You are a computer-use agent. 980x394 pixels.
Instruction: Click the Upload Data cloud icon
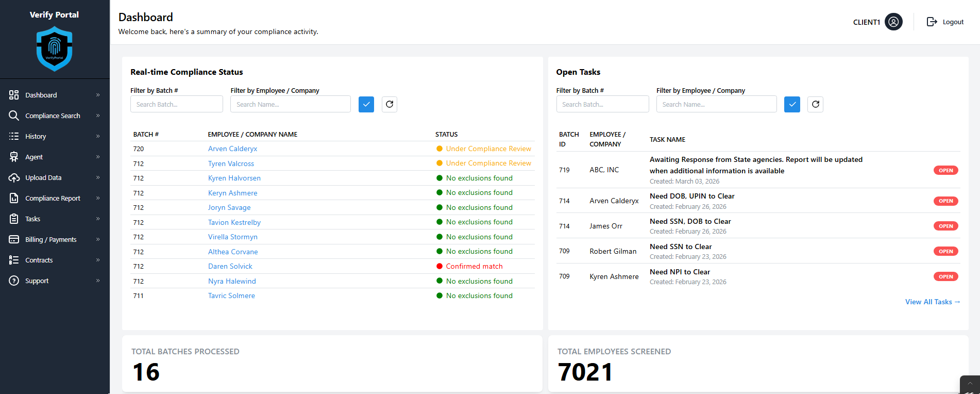(x=14, y=177)
